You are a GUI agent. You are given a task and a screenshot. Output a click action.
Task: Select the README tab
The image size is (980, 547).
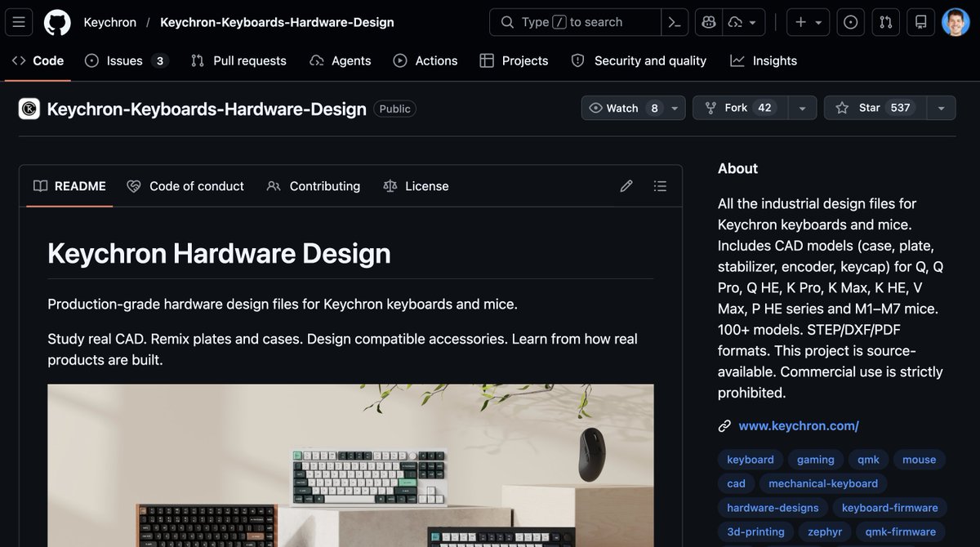pos(69,186)
